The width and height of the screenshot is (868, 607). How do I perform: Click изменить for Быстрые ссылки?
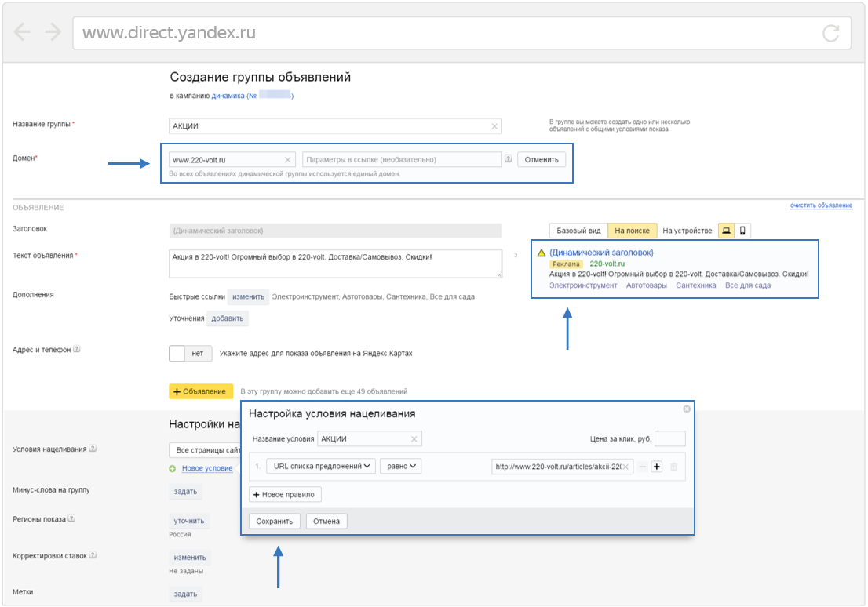click(248, 296)
